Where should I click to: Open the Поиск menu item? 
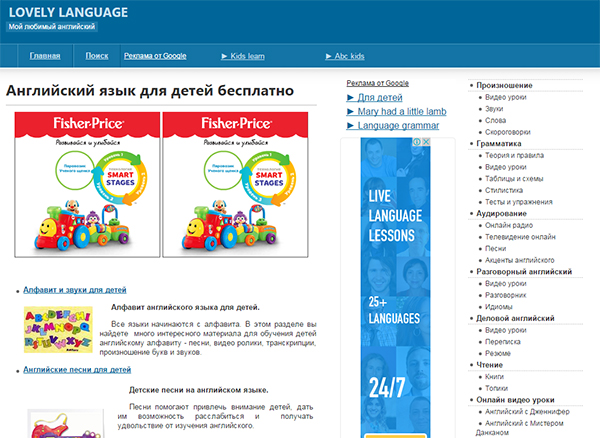coord(97,56)
